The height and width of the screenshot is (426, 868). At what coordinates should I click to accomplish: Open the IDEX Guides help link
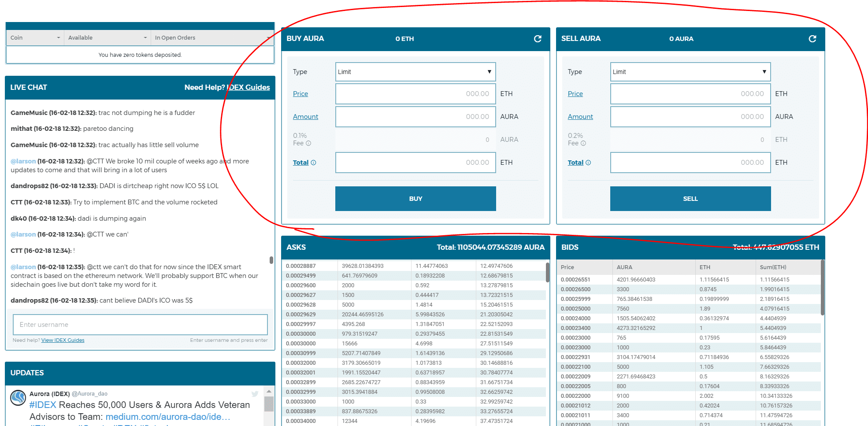coord(248,87)
